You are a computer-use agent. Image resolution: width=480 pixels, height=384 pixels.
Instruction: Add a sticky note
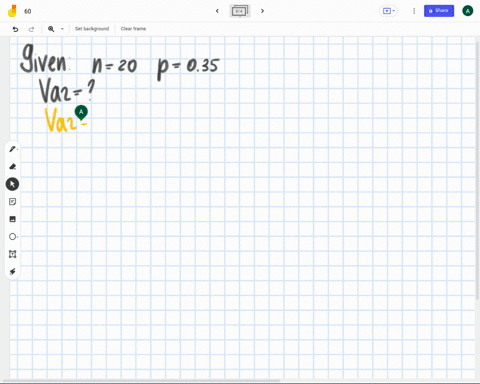click(x=12, y=202)
